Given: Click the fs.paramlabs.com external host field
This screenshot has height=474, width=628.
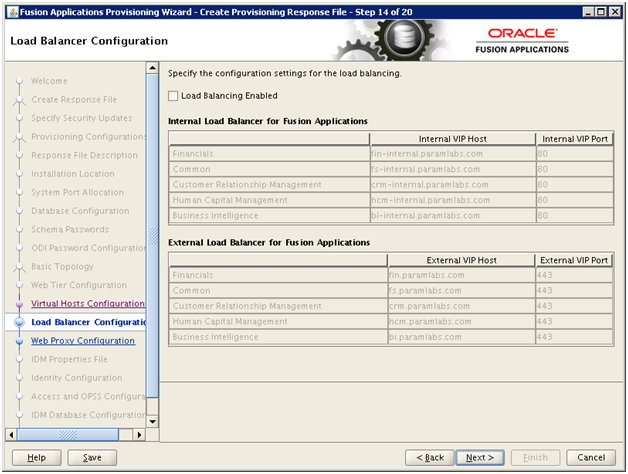Looking at the screenshot, I should pyautogui.click(x=461, y=290).
